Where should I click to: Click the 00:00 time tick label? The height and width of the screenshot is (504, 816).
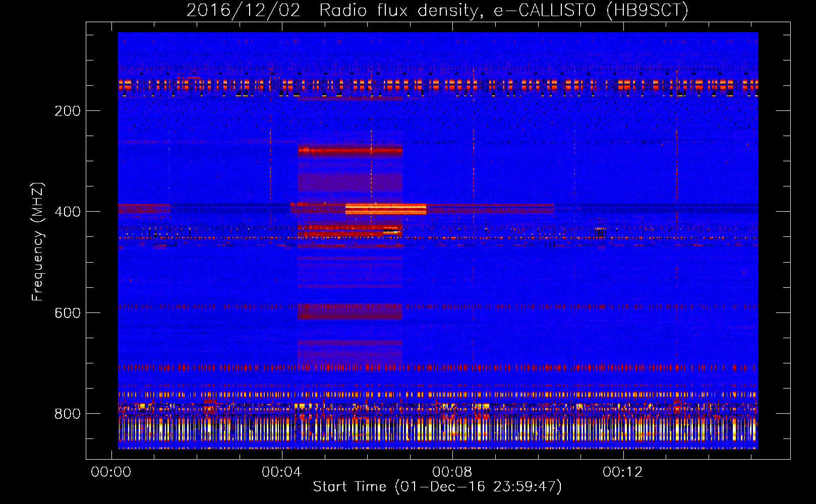(x=111, y=472)
